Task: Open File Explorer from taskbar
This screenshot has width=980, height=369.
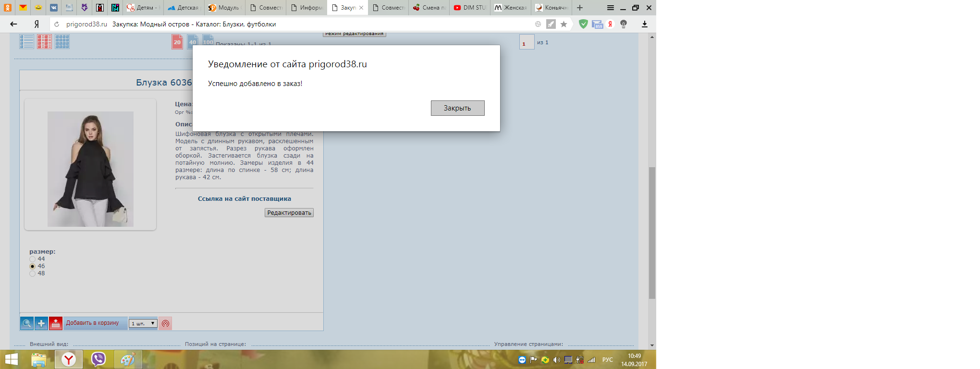Action: (39, 359)
